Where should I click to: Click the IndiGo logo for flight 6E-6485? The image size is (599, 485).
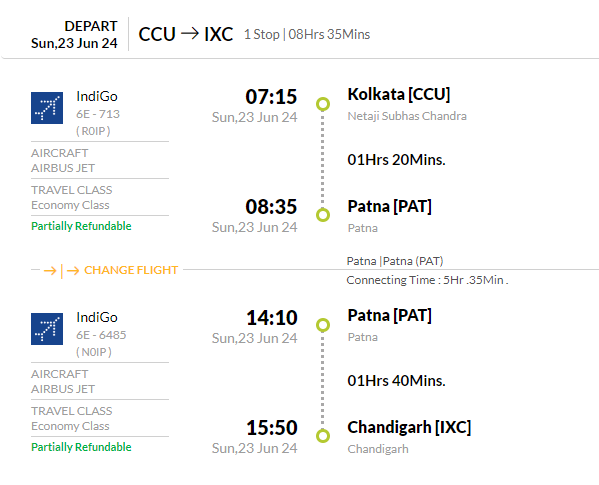47,329
